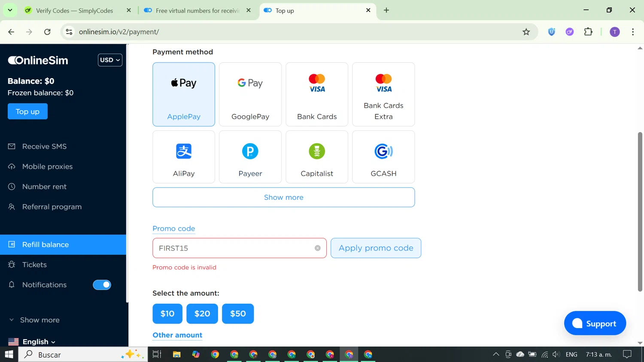Open the purple circular extension icon
The image size is (644, 362).
tap(570, 32)
